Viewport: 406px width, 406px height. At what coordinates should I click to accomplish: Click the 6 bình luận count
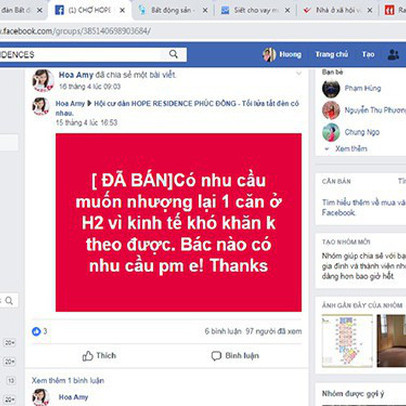(223, 331)
